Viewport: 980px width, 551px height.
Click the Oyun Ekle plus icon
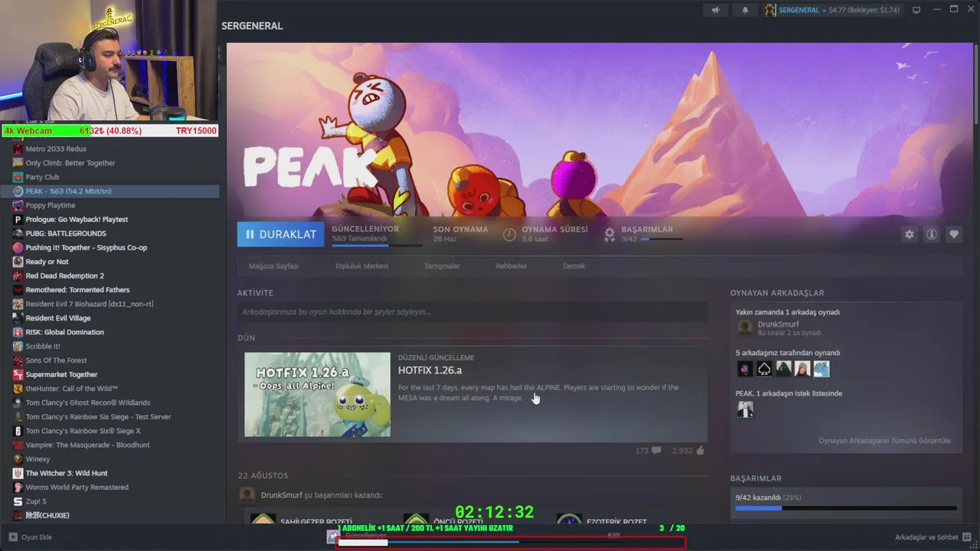pyautogui.click(x=13, y=537)
